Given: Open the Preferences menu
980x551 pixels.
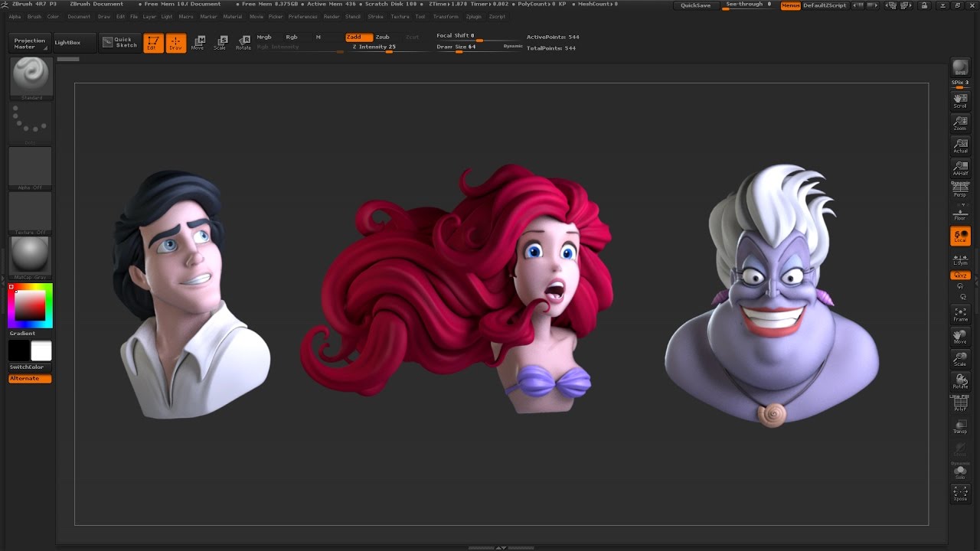Looking at the screenshot, I should 302,16.
